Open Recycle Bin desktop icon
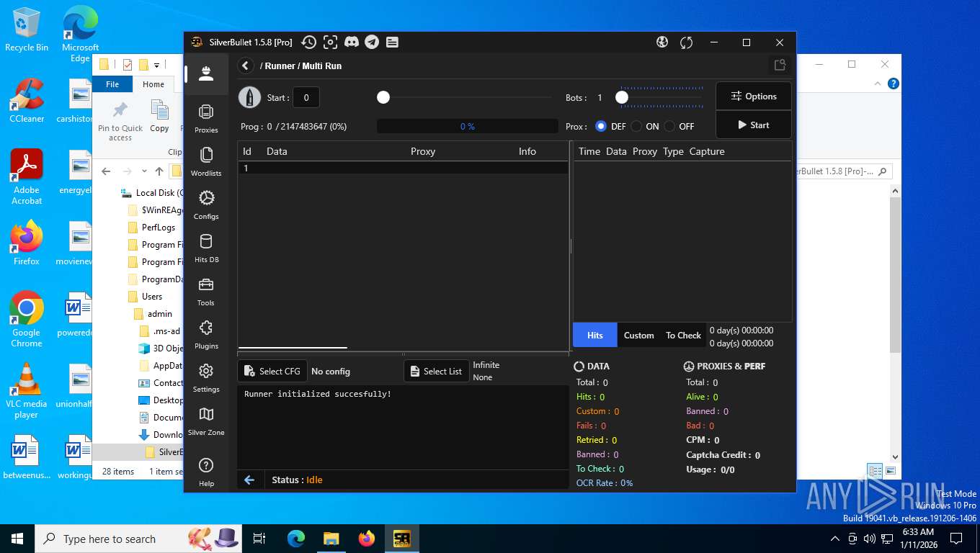Image resolution: width=980 pixels, height=553 pixels. click(x=27, y=30)
